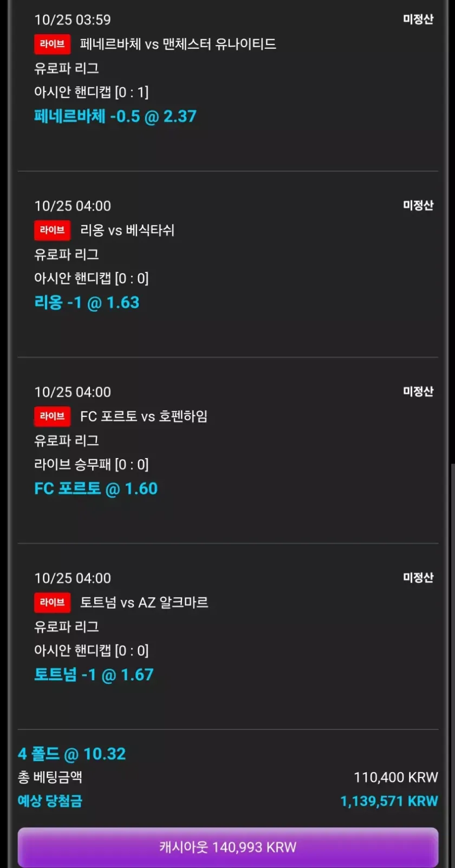Tap the 4 폴드 @ 10.32 summary
The image size is (455, 868).
[71, 754]
